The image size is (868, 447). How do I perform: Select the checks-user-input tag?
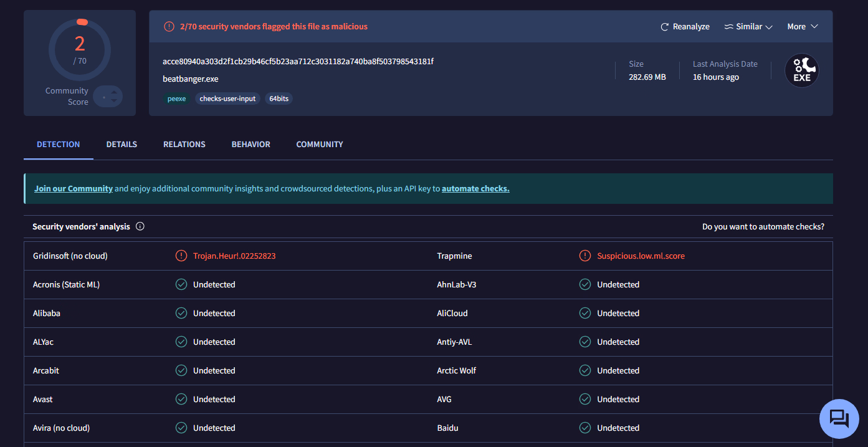tap(227, 99)
